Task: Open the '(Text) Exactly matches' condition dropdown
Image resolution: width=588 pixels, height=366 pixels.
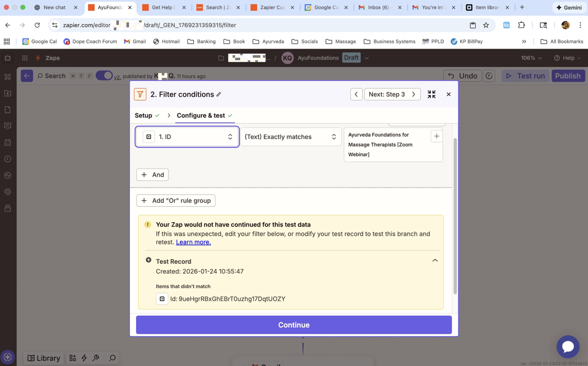Action: (x=290, y=137)
